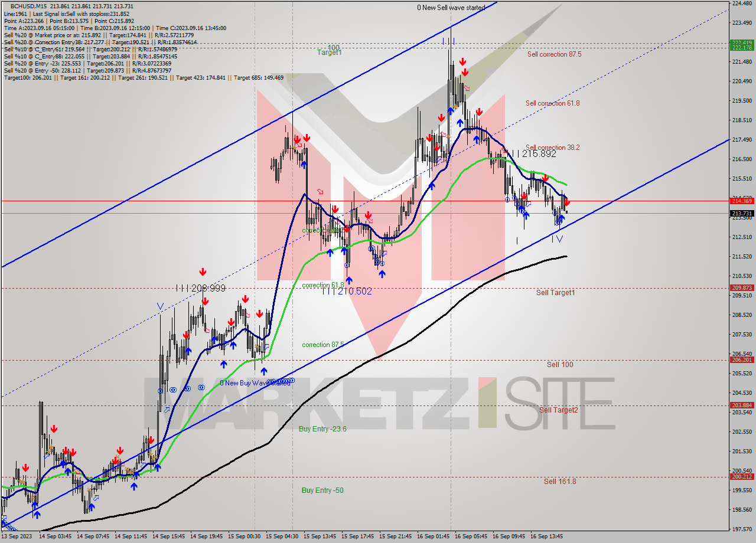Click the '16 Sep 13:45' time label
This screenshot has height=543, width=756.
[547, 537]
